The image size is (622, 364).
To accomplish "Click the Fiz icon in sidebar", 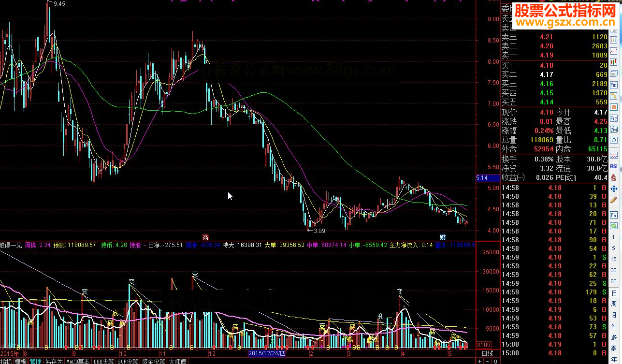I will 614,118.
